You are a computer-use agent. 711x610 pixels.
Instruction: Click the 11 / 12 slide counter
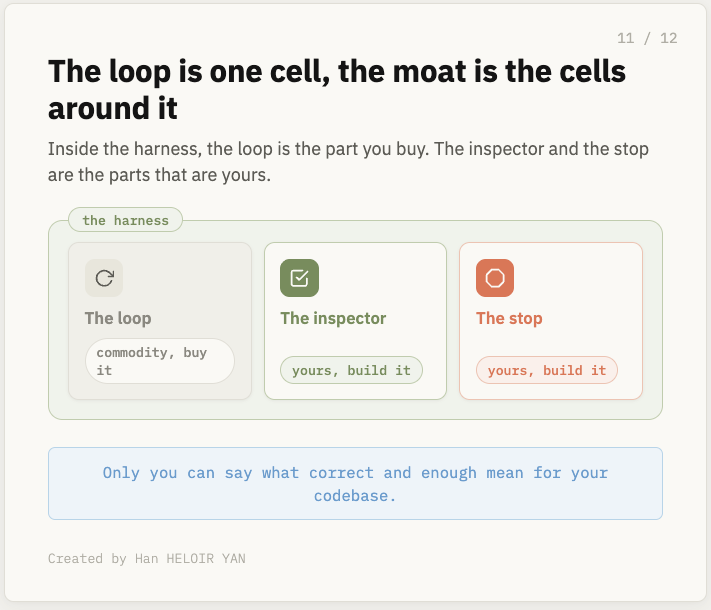(647, 38)
